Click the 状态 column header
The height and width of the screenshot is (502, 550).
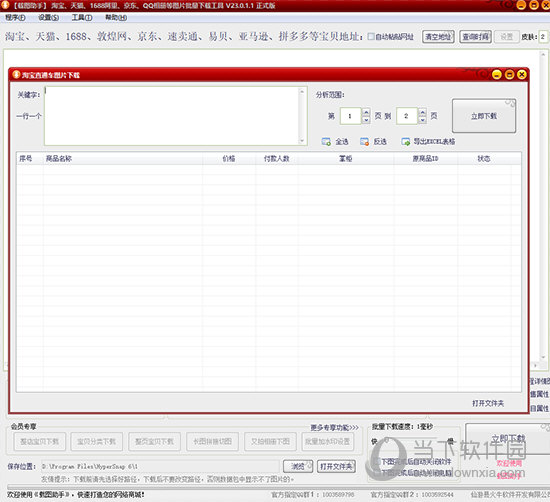tap(484, 159)
